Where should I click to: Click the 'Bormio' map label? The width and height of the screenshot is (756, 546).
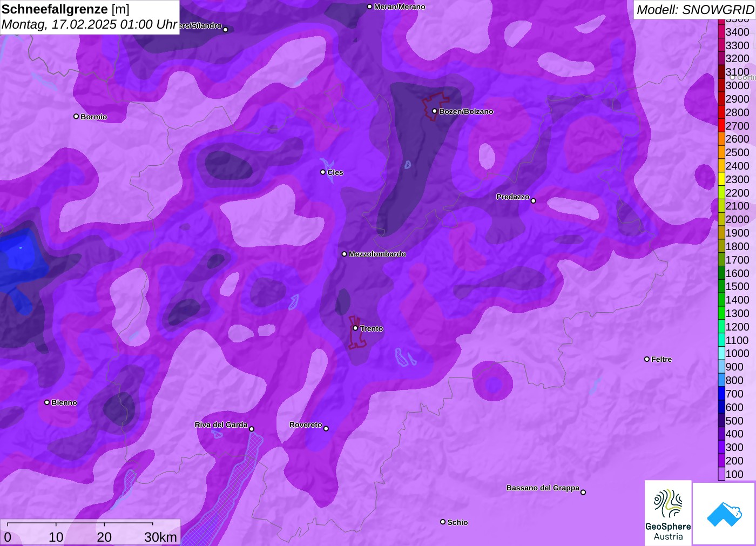(x=94, y=117)
